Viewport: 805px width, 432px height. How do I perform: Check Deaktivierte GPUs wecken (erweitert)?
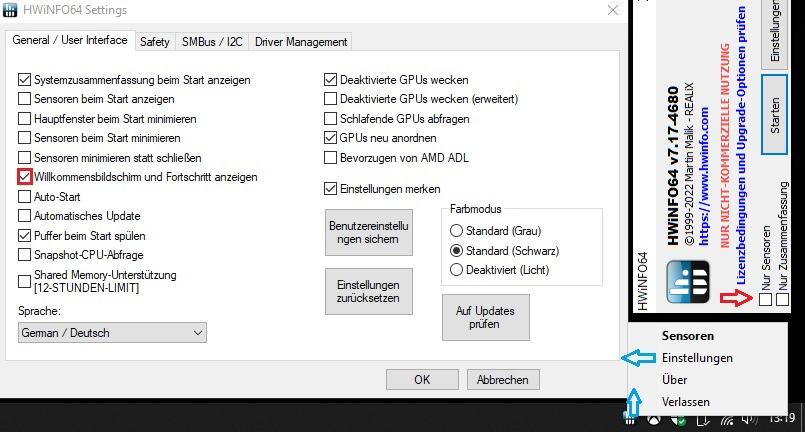pyautogui.click(x=330, y=99)
